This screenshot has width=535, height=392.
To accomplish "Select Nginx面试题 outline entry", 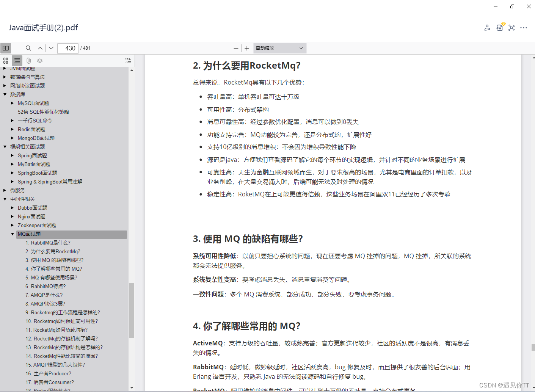I will click(31, 216).
